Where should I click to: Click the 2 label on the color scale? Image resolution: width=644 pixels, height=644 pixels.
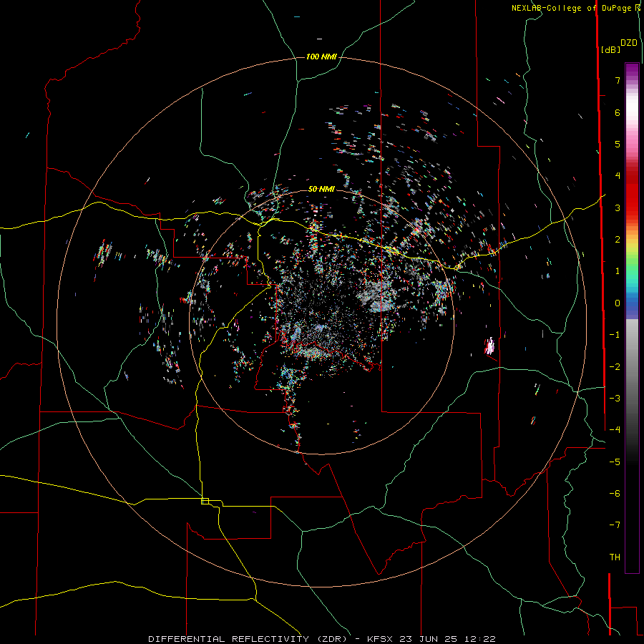click(x=618, y=240)
